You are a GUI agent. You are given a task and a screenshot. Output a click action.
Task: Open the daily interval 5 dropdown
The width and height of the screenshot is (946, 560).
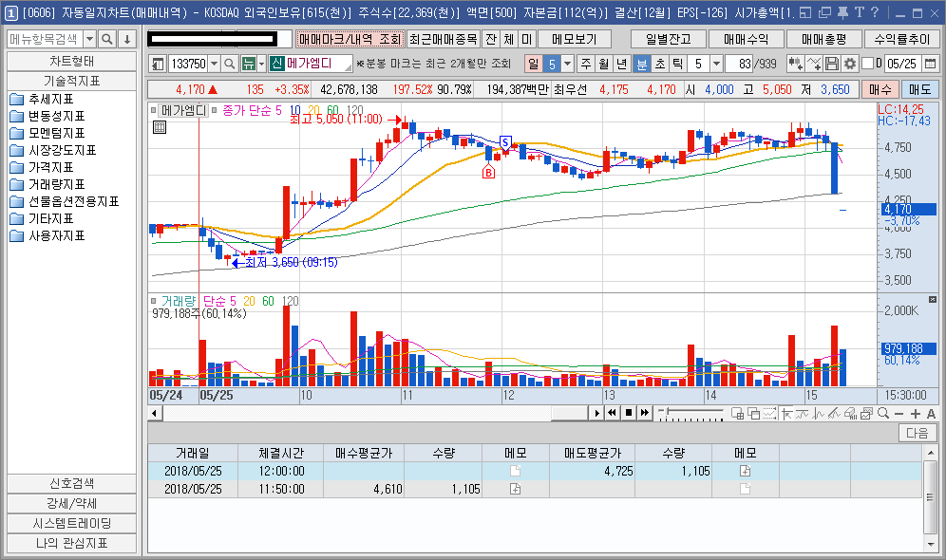[x=567, y=64]
